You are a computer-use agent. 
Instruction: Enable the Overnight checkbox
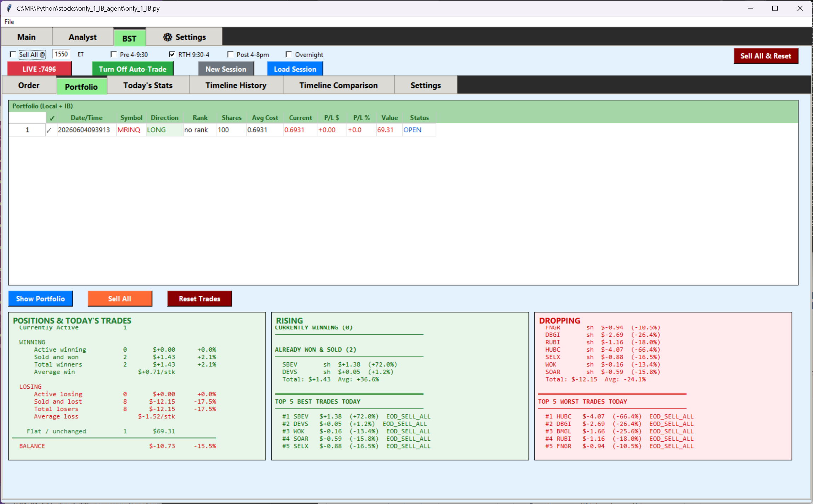tap(289, 54)
